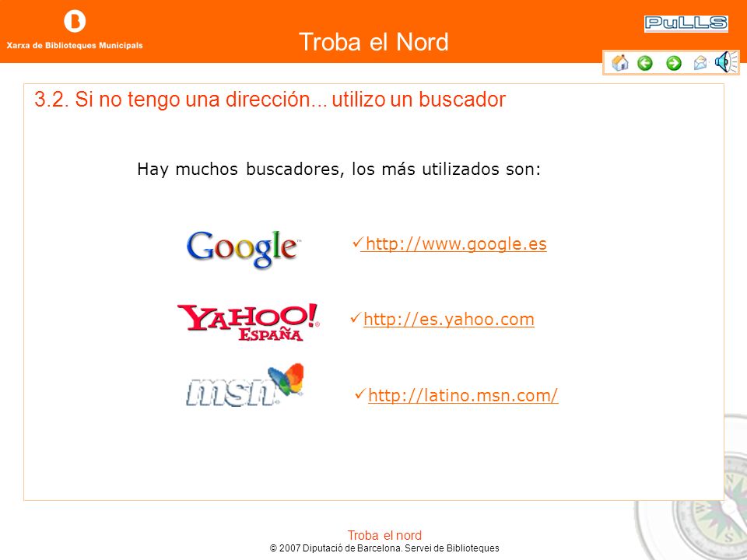Click the Xarxa de Biblioteques Municipals logo
The image size is (747, 560).
click(x=75, y=30)
